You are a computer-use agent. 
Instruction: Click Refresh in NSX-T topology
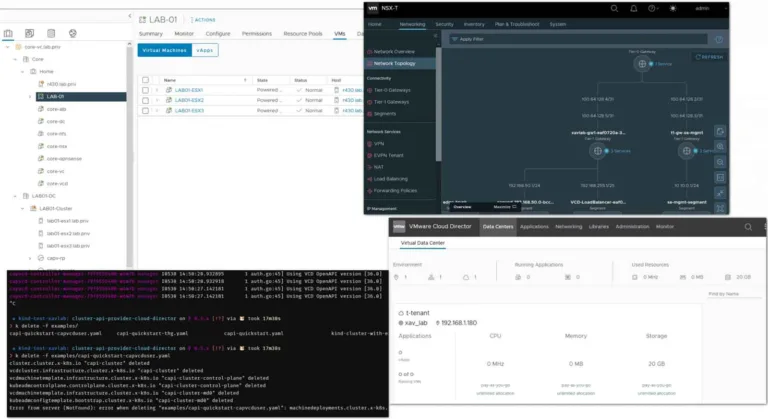(x=709, y=57)
